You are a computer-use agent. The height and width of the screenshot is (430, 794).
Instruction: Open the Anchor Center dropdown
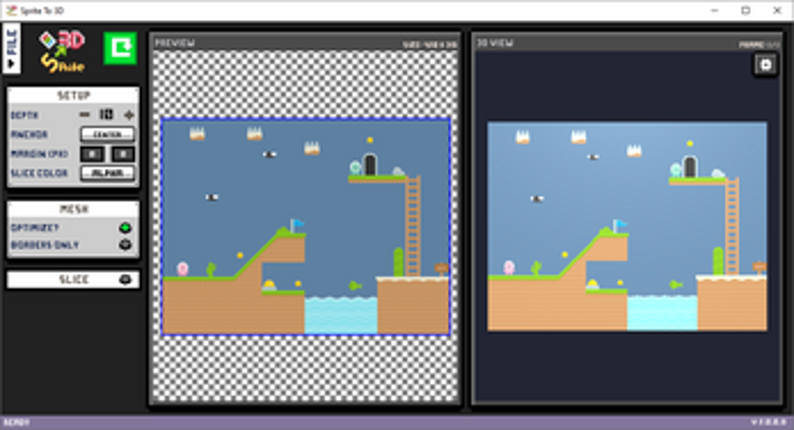coord(107,134)
